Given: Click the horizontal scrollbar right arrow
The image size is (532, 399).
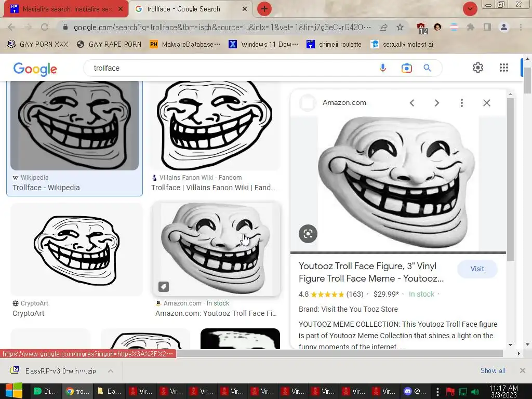Looking at the screenshot, I should coord(518,353).
